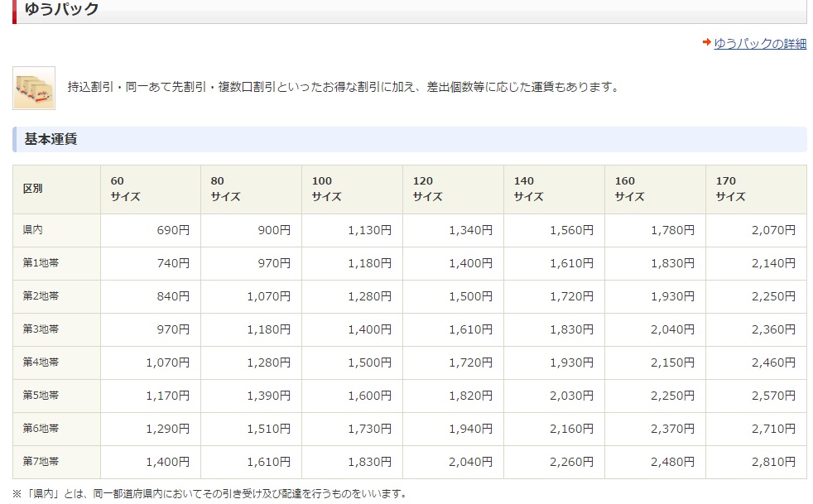Click the 970円 cell in 第3地帯 row
The height and width of the screenshot is (504, 813).
click(x=151, y=329)
